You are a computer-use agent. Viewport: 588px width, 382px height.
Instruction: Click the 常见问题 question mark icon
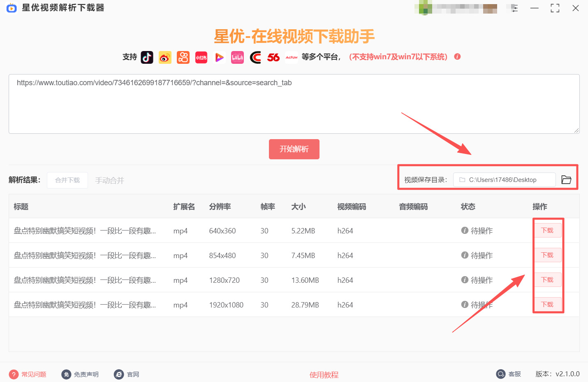(x=14, y=374)
